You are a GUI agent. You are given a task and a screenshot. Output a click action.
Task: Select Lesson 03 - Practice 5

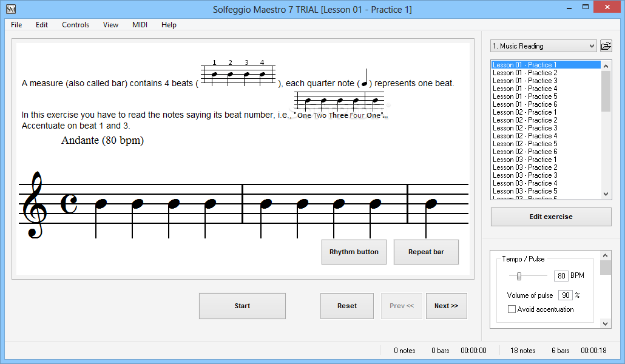click(x=546, y=191)
